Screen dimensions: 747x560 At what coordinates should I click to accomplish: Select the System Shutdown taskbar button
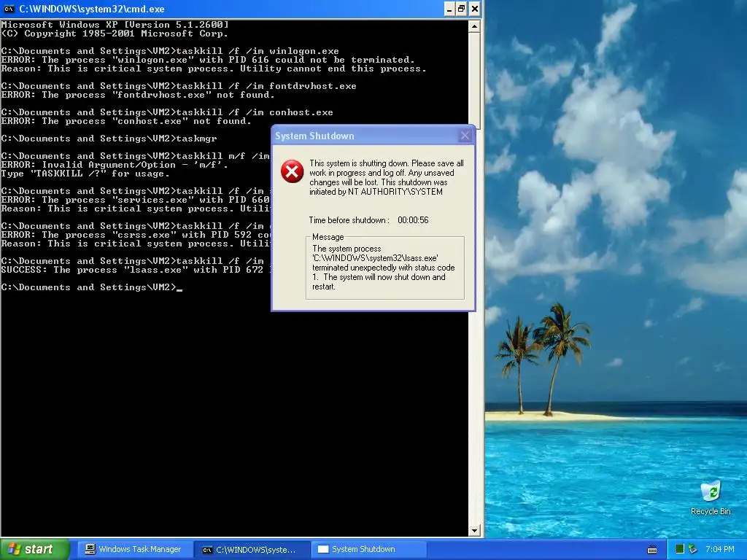(368, 549)
